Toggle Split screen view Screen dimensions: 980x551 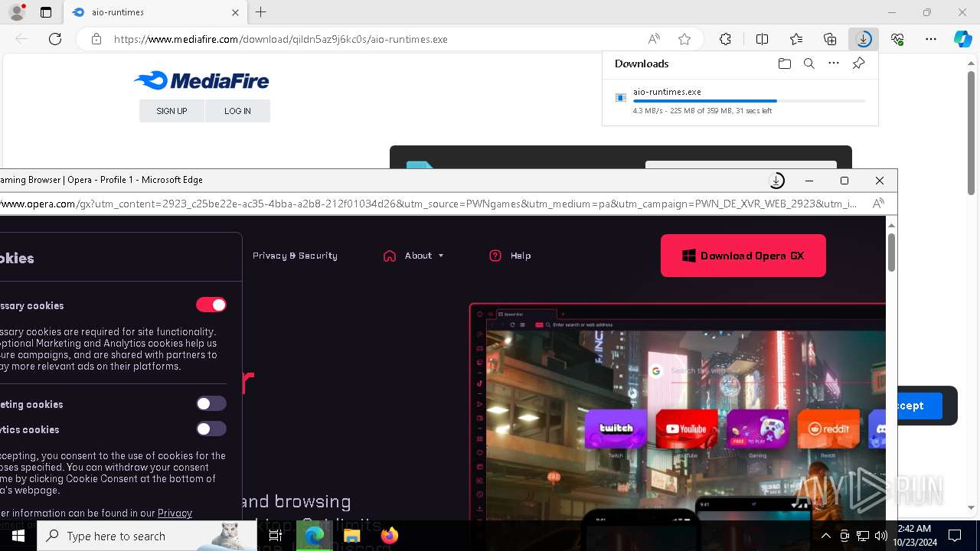point(762,39)
